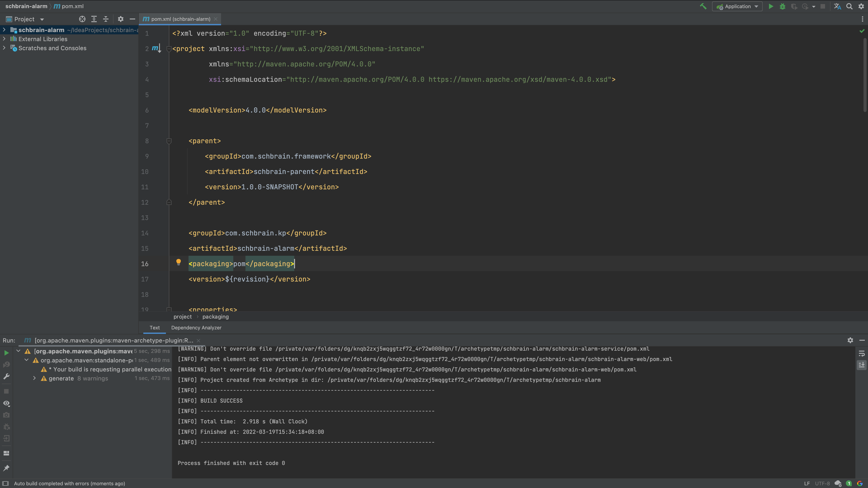Toggle the eye icon in Run toolbar
This screenshot has height=488, width=868.
point(6,403)
